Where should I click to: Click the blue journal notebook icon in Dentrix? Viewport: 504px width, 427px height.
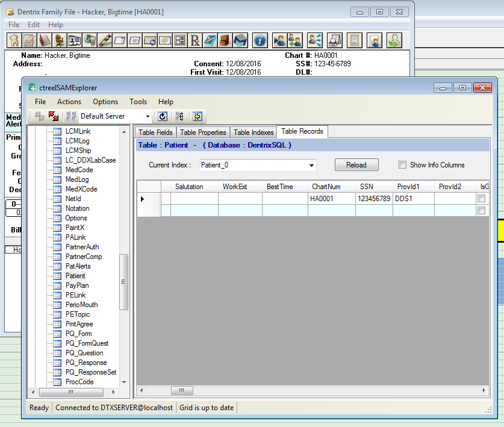[x=211, y=40]
